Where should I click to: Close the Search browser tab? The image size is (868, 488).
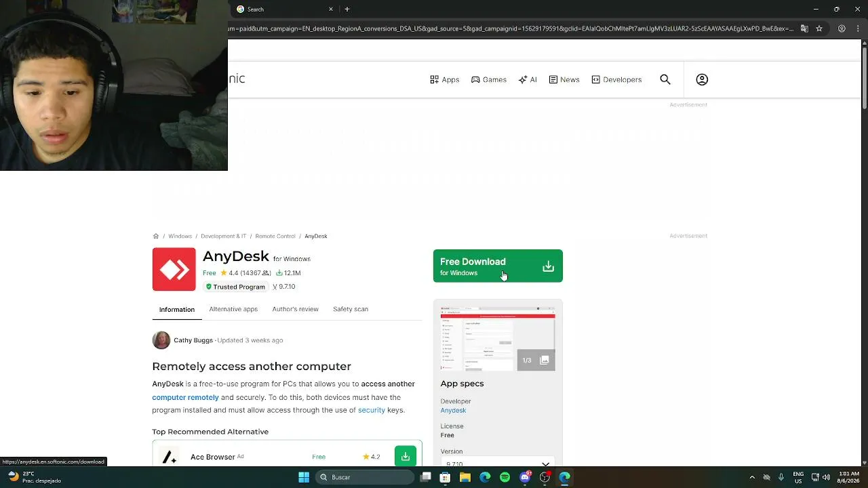[331, 9]
